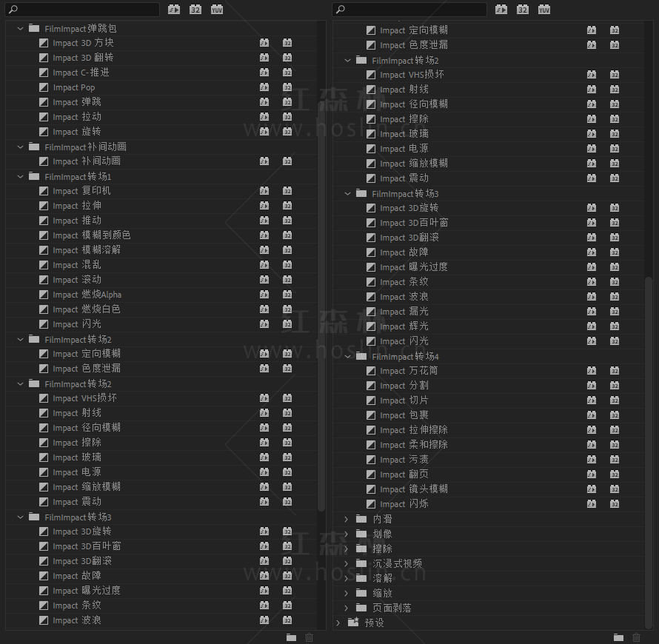This screenshot has height=644, width=659.
Task: Click the trash delete icon in left panel
Action: tap(310, 637)
